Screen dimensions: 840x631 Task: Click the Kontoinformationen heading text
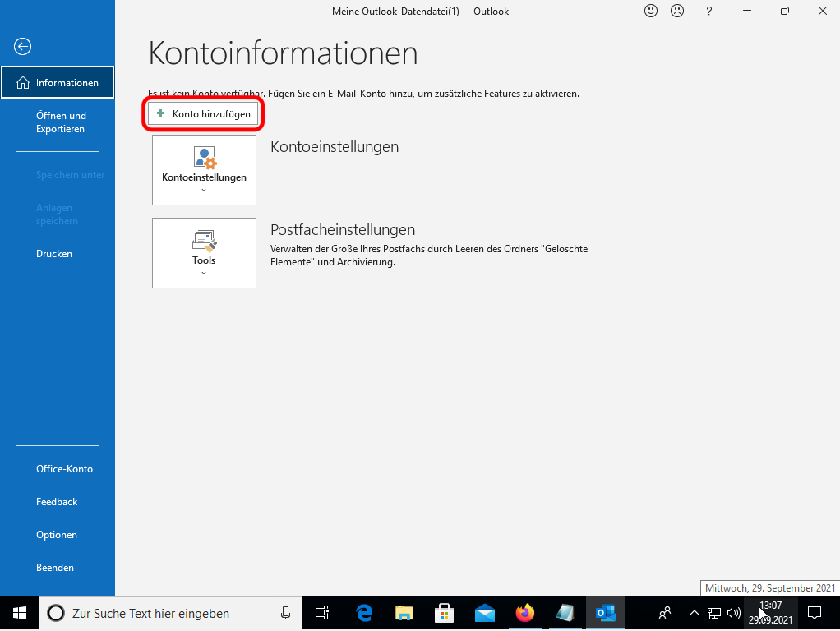(283, 53)
